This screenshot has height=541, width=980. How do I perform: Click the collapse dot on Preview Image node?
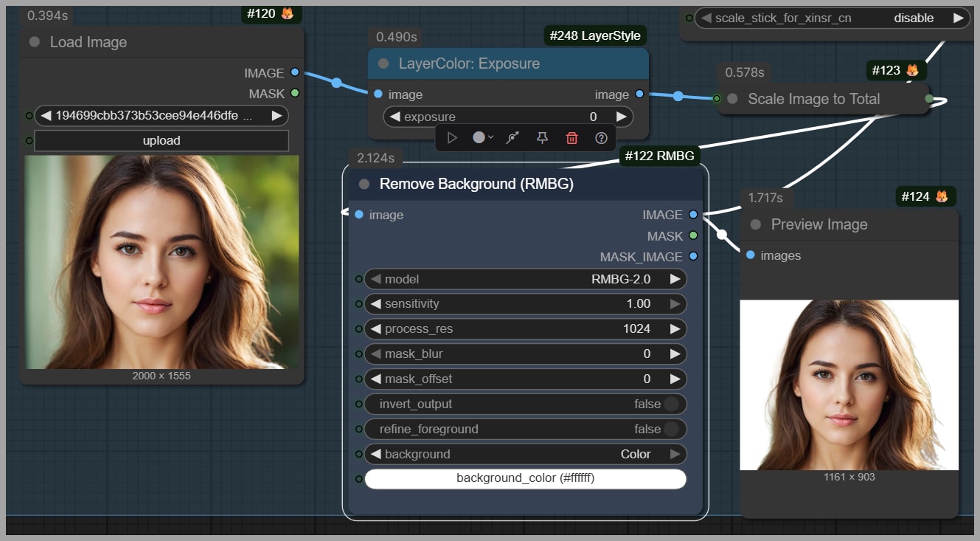point(755,224)
